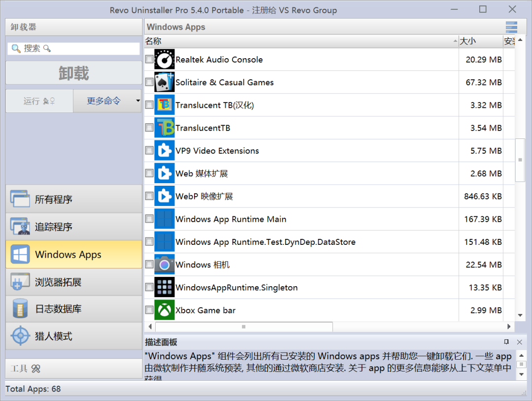Image resolution: width=532 pixels, height=401 pixels.
Task: Open the 更多命令 dropdown arrow
Action: [x=138, y=101]
